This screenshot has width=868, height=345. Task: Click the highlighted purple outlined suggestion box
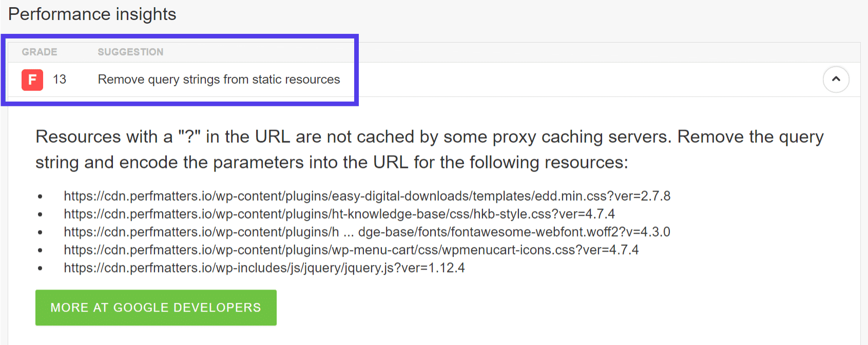pos(181,70)
